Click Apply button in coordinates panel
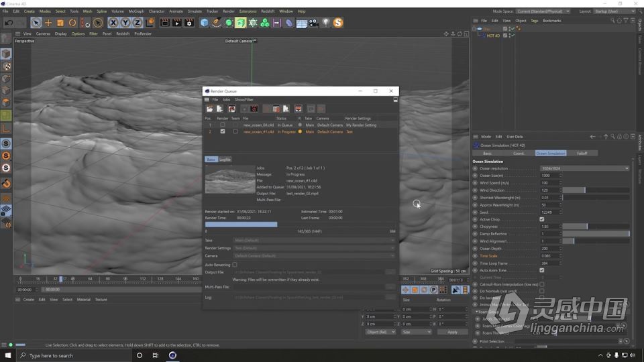644x362 pixels. coord(452,332)
